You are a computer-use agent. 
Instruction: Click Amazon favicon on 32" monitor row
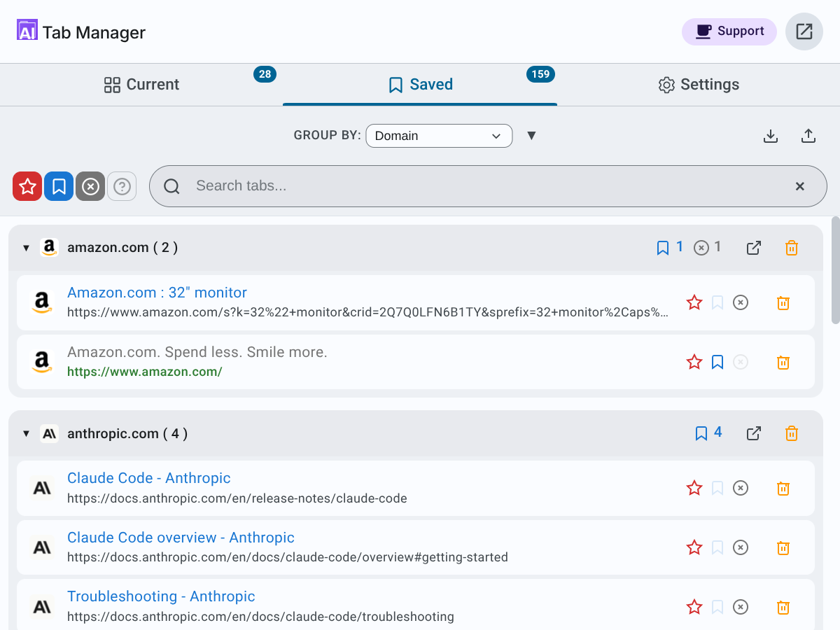tap(42, 302)
